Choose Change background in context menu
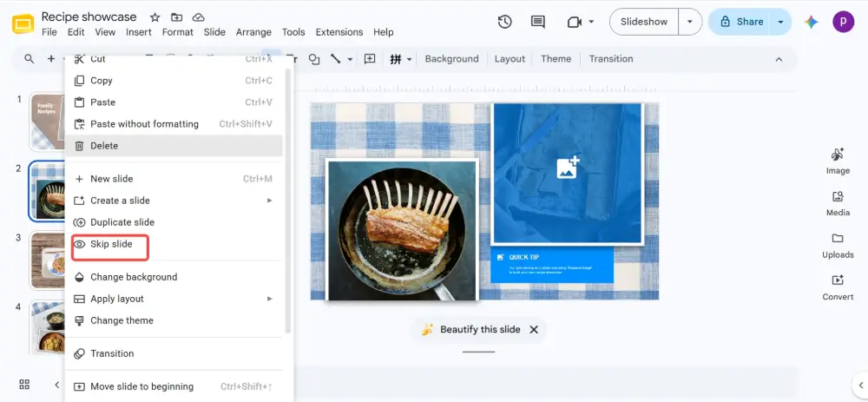This screenshot has height=402, width=868. tap(174, 277)
